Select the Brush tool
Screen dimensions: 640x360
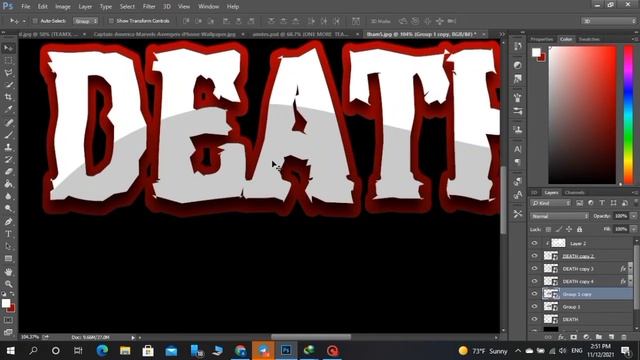[8, 135]
